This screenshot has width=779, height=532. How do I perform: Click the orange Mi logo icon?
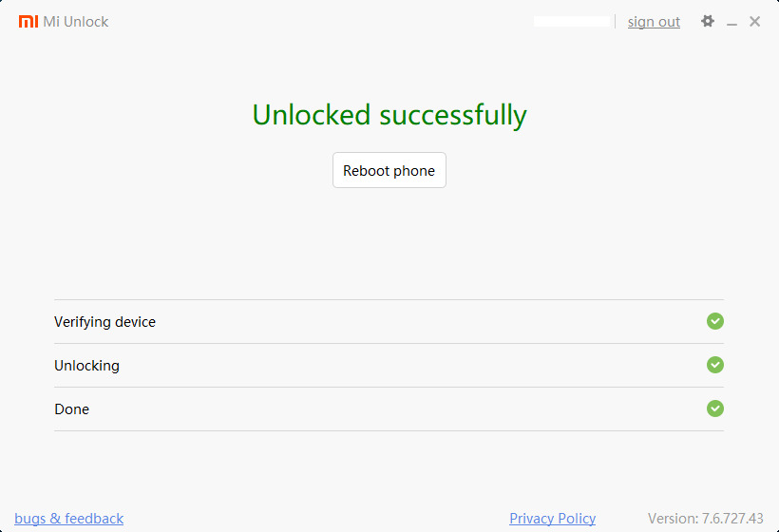[28, 22]
